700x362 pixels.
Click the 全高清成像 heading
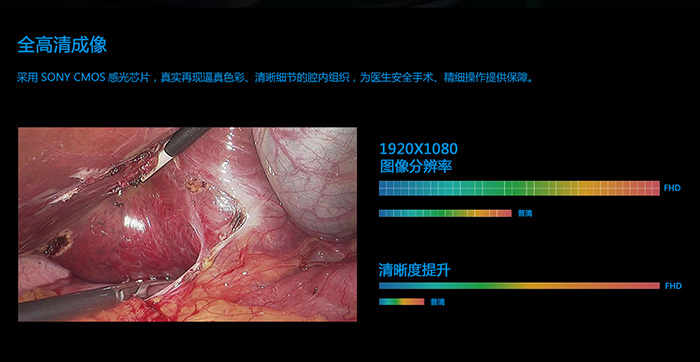62,46
